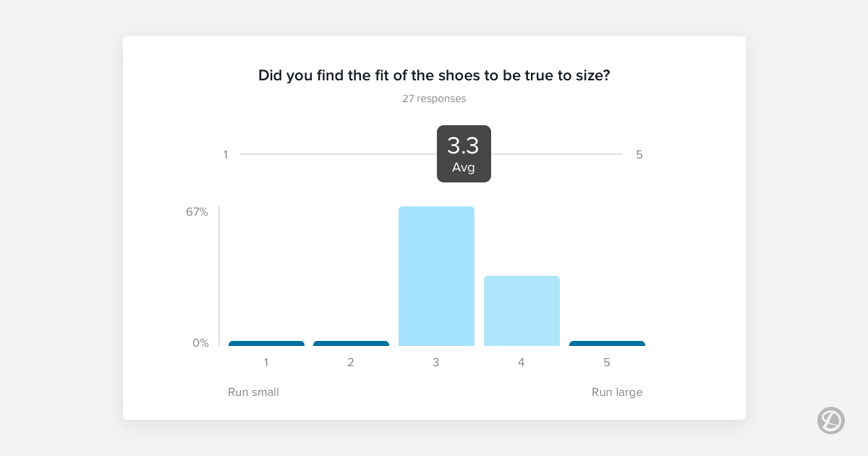
Task: Select the light blue bar for rating 4
Action: pos(522,311)
